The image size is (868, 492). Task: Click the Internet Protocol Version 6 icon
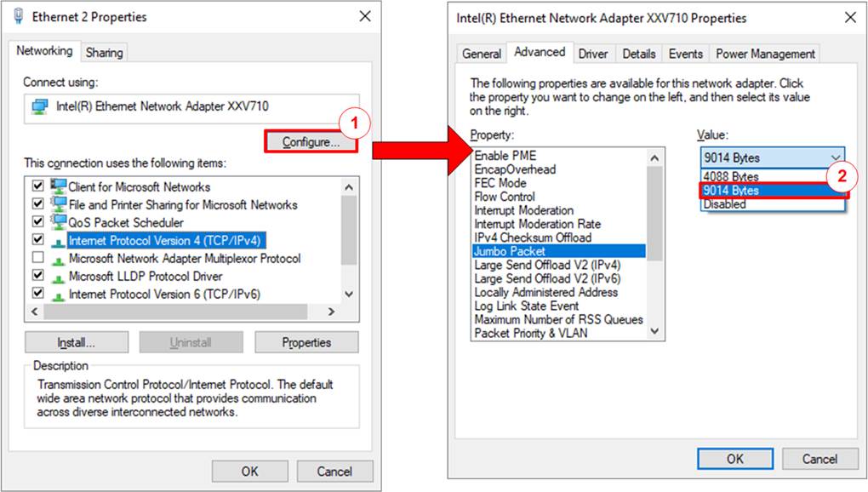click(58, 295)
